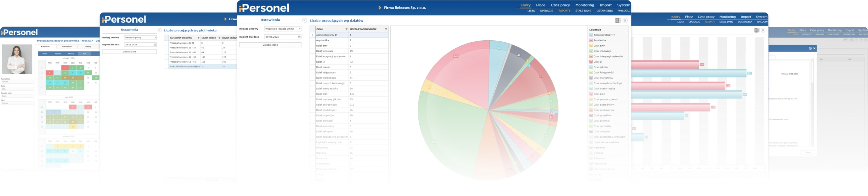Viewport: 868px width, 196px height.
Task: Click filter icon in KATEGORIA WIEKOWA header
Action: 198,38
